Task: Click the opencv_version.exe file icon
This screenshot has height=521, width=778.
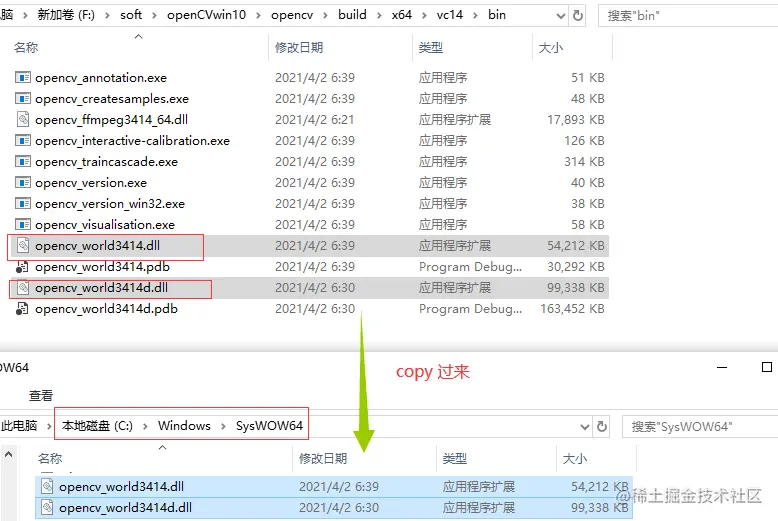Action: pos(23,183)
